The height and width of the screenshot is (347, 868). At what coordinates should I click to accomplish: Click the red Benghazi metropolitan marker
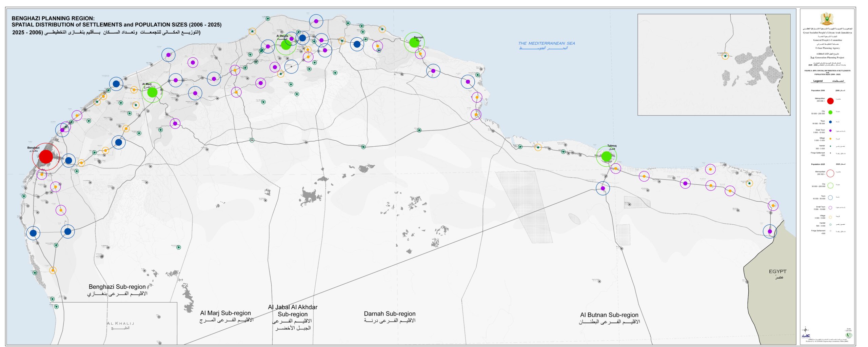pos(46,157)
